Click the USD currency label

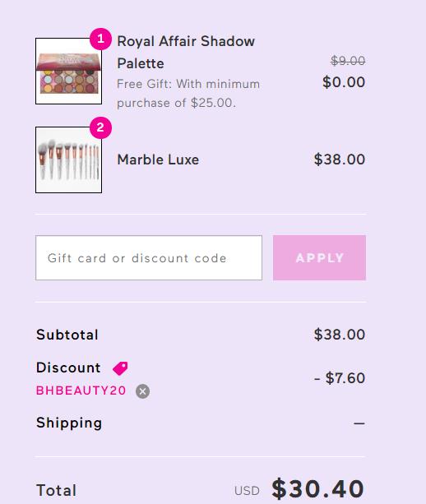click(247, 491)
